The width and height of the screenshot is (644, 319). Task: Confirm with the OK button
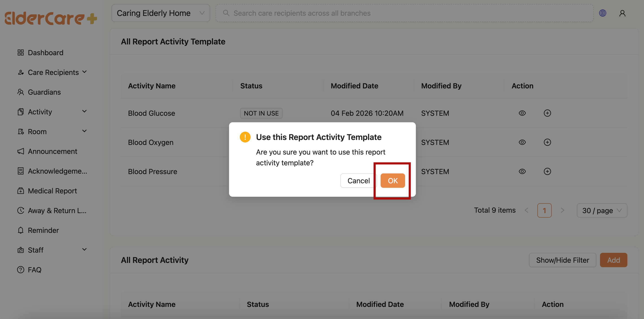tap(393, 181)
